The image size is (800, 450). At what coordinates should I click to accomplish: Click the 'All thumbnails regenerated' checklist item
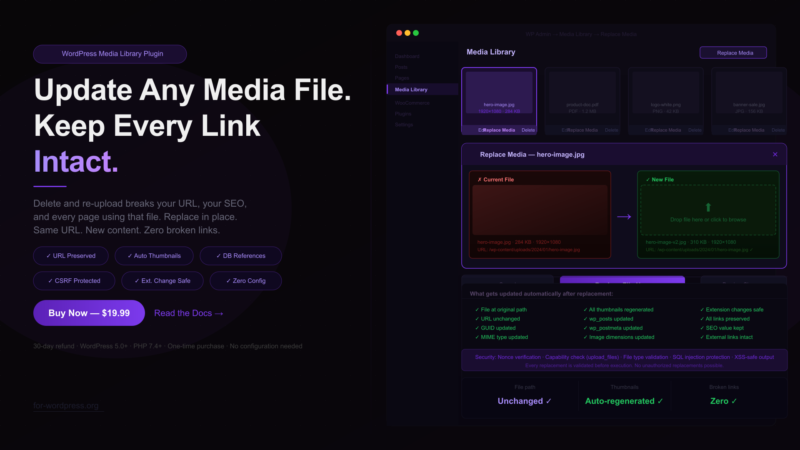[x=618, y=310]
